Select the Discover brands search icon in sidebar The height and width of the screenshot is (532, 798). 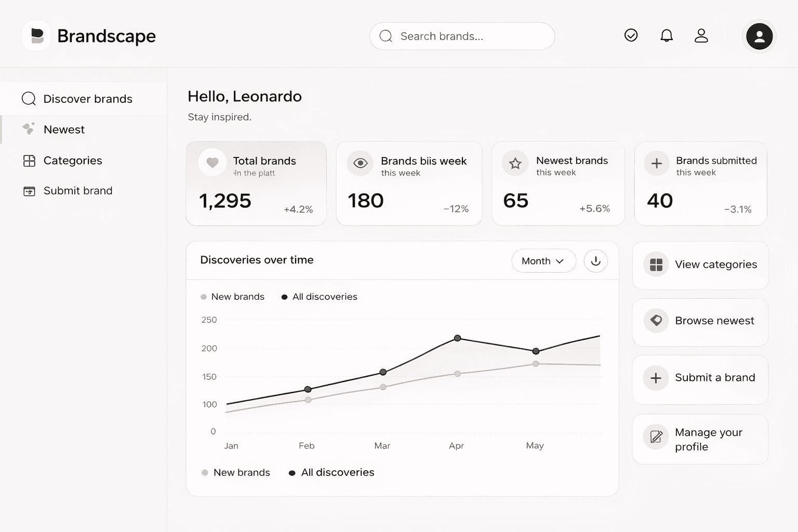29,98
